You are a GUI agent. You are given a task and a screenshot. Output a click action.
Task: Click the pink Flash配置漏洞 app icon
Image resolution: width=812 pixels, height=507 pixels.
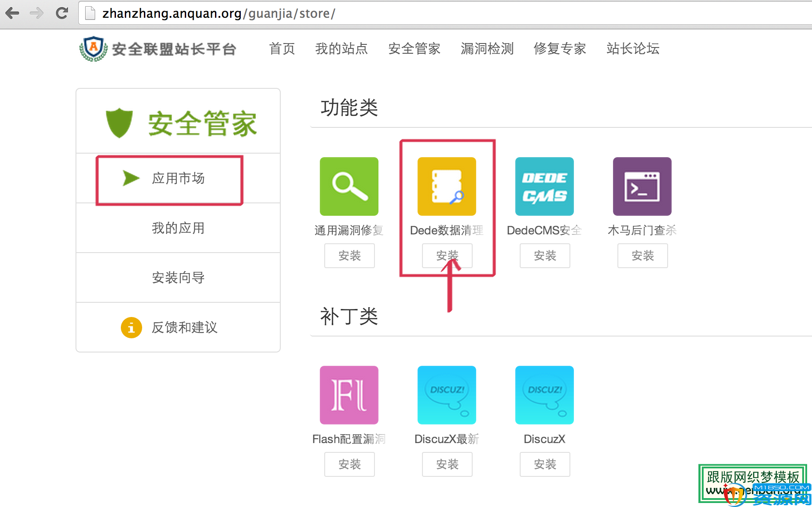pos(349,395)
